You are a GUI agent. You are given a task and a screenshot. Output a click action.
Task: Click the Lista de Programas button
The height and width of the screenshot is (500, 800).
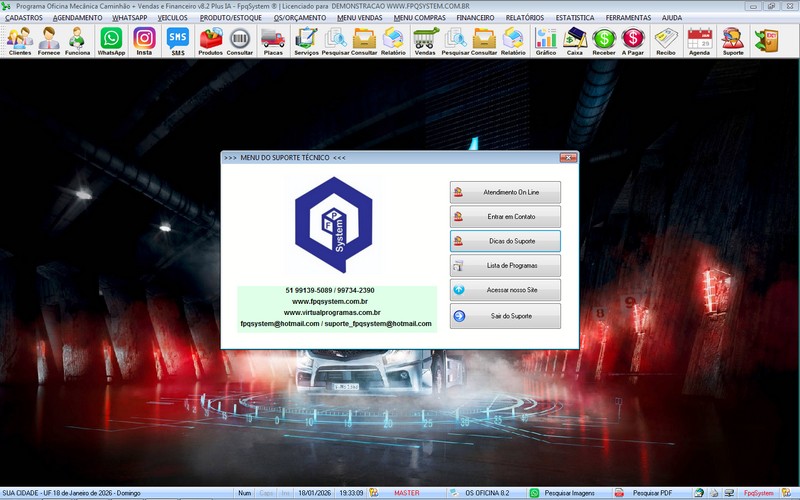point(505,266)
